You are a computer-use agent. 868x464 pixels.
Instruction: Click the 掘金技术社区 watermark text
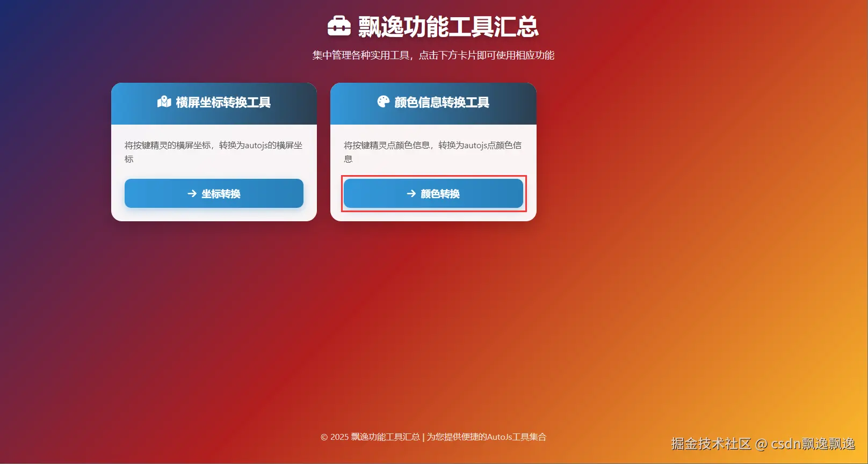point(711,444)
